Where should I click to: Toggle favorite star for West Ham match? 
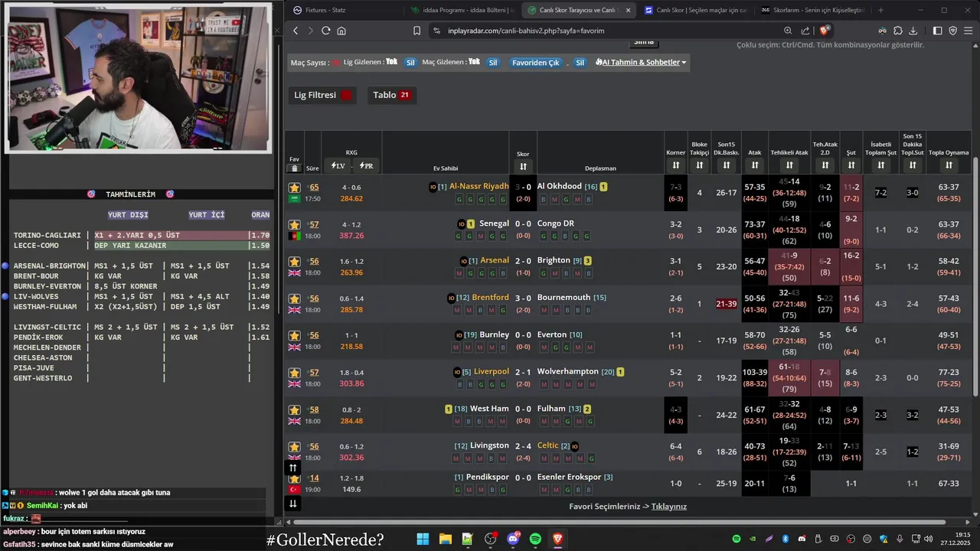tap(294, 410)
